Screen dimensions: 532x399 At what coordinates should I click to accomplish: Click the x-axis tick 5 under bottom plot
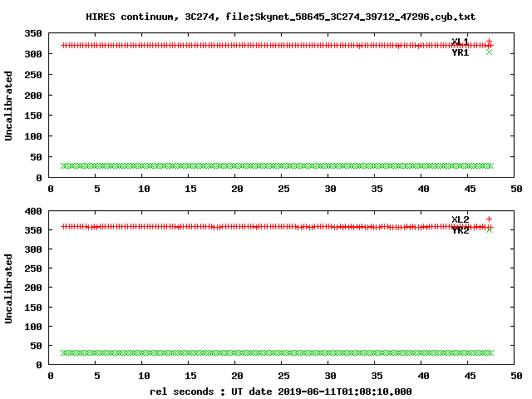(97, 376)
